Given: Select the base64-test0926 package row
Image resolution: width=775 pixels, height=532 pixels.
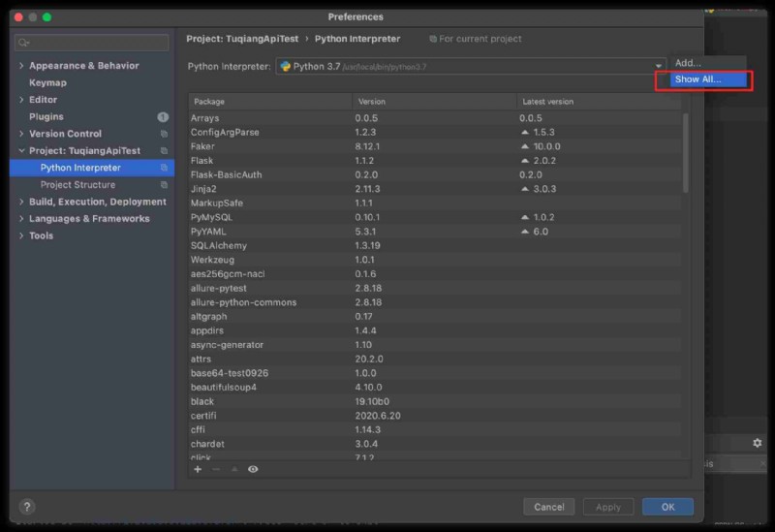Looking at the screenshot, I should tap(435, 373).
